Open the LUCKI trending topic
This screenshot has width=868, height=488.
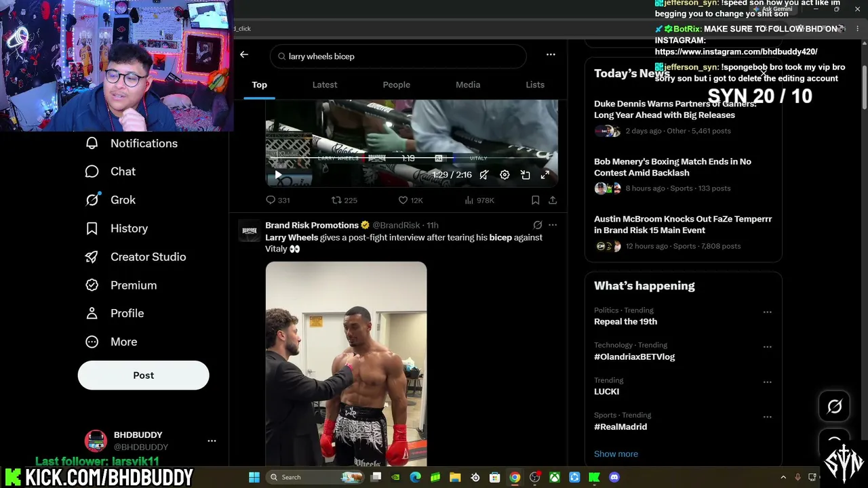[606, 391]
